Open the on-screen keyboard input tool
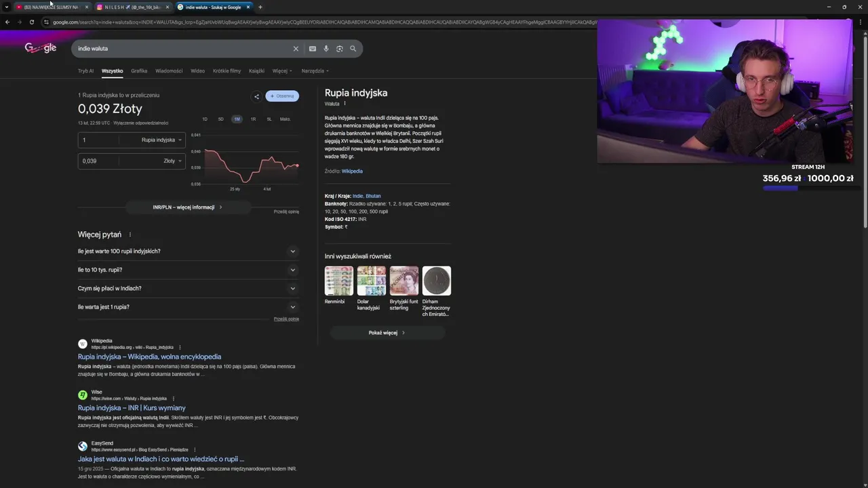The height and width of the screenshot is (488, 868). point(313,49)
